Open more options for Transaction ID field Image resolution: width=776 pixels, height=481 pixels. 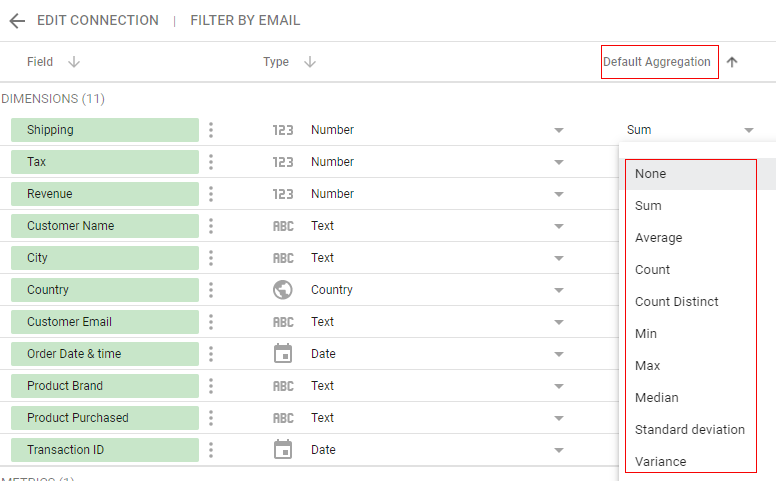click(x=211, y=450)
